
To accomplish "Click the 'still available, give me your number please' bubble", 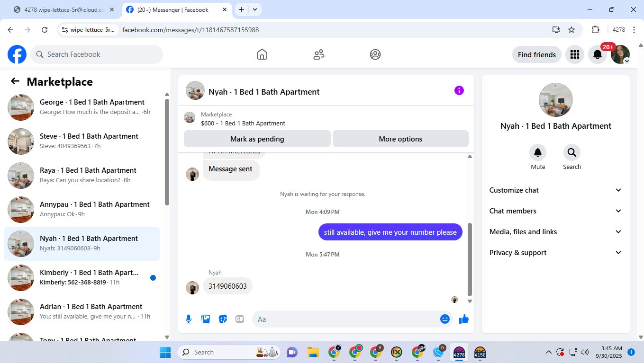I will [390, 232].
